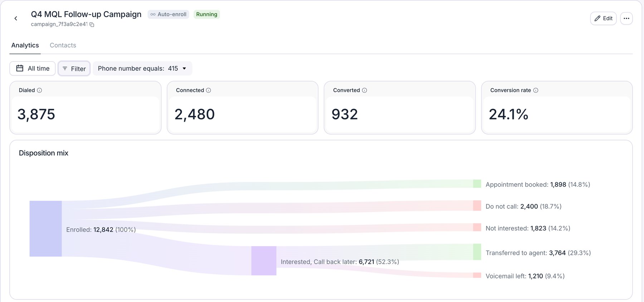644x302 pixels.
Task: Click the Appointment booked: 1,898 label
Action: pyautogui.click(x=538, y=185)
